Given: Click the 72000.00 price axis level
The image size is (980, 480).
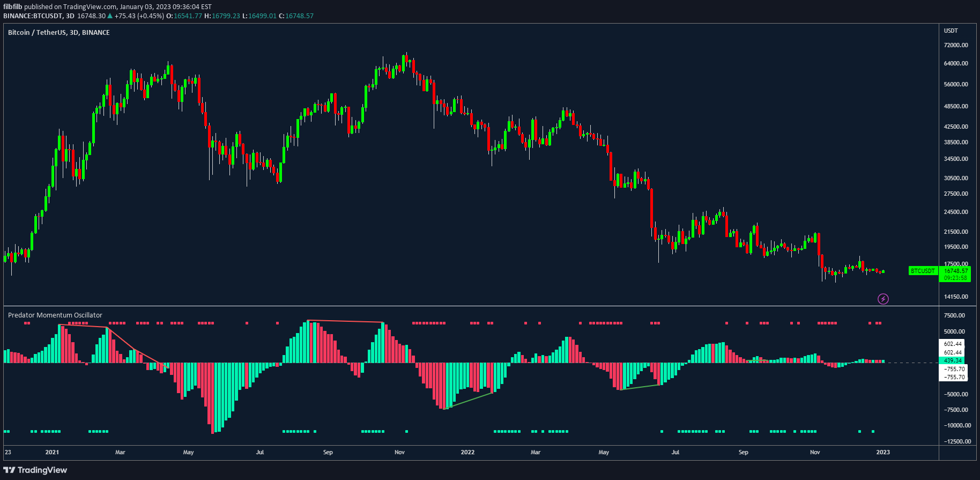Looking at the screenshot, I should [956, 45].
